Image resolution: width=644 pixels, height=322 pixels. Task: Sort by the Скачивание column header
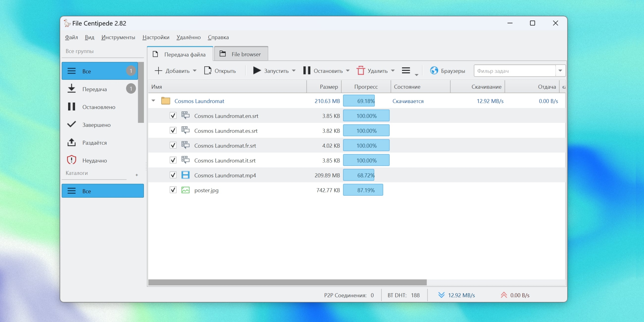tap(477, 87)
